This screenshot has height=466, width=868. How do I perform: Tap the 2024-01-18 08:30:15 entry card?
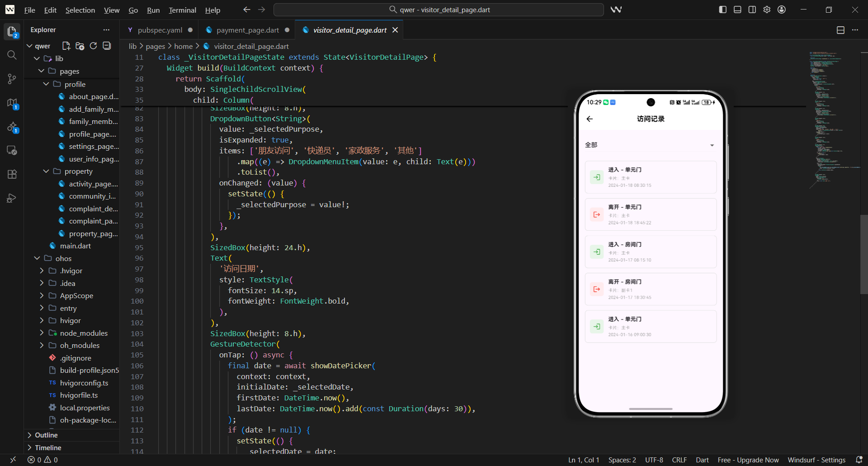[650, 177]
